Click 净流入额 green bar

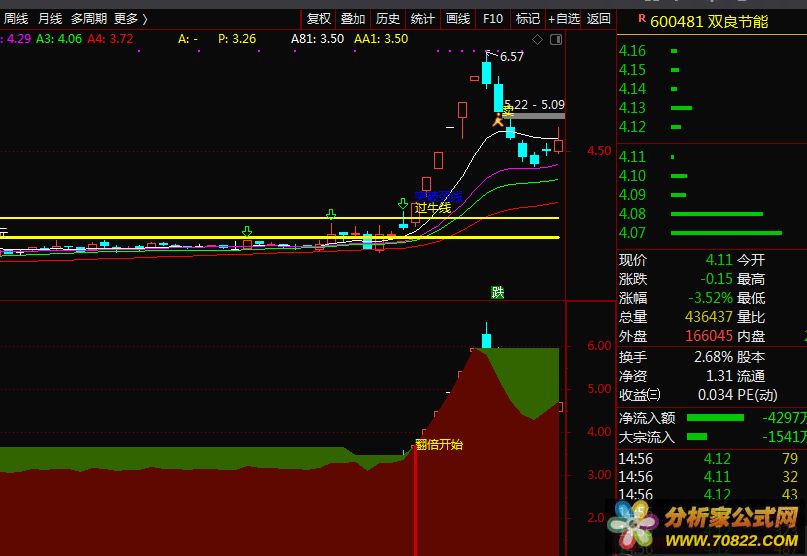click(x=715, y=418)
